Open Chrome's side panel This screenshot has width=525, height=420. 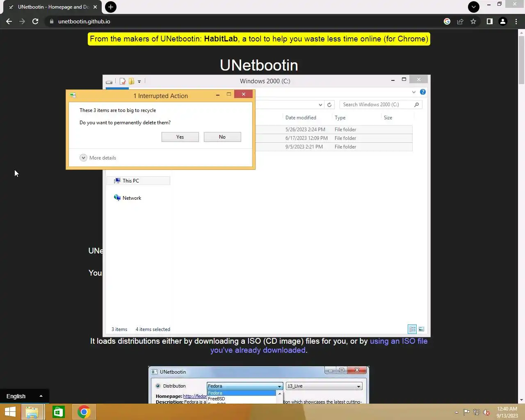coord(489,21)
